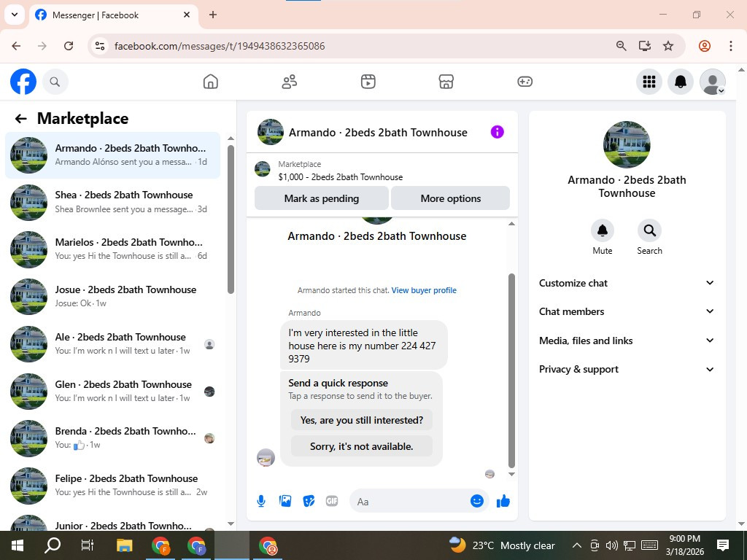Open the Marielos conversation
Image resolution: width=747 pixels, height=560 pixels.
coord(113,249)
